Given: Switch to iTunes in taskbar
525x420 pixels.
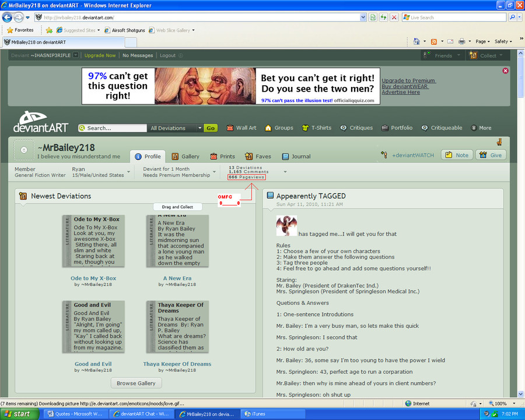Looking at the screenshot, I should point(273,414).
